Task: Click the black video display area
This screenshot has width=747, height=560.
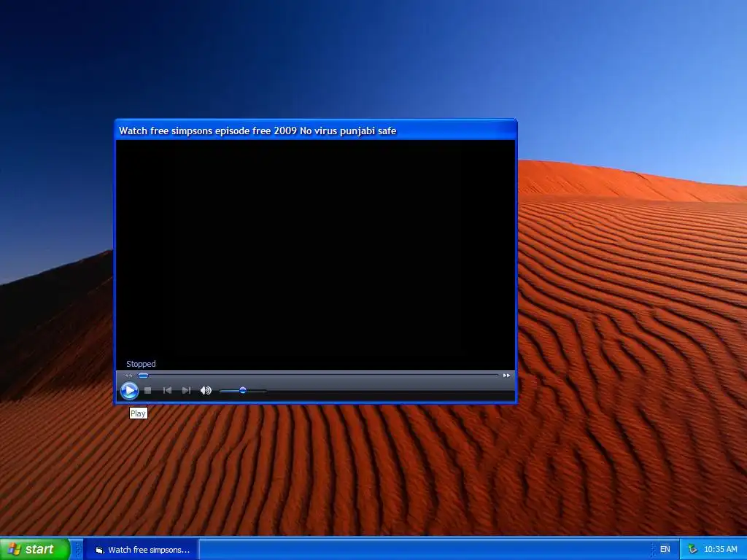Action: 315,254
